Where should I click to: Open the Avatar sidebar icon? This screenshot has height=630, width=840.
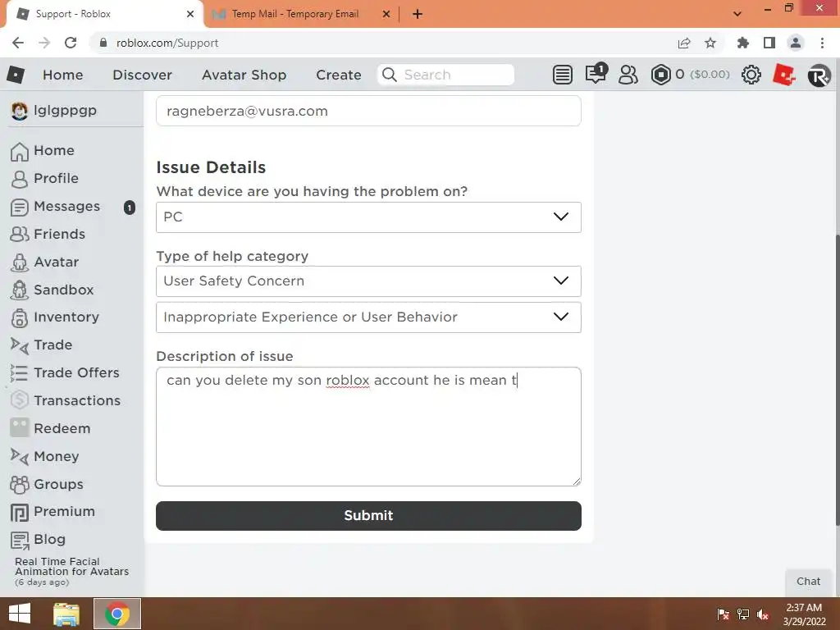20,262
